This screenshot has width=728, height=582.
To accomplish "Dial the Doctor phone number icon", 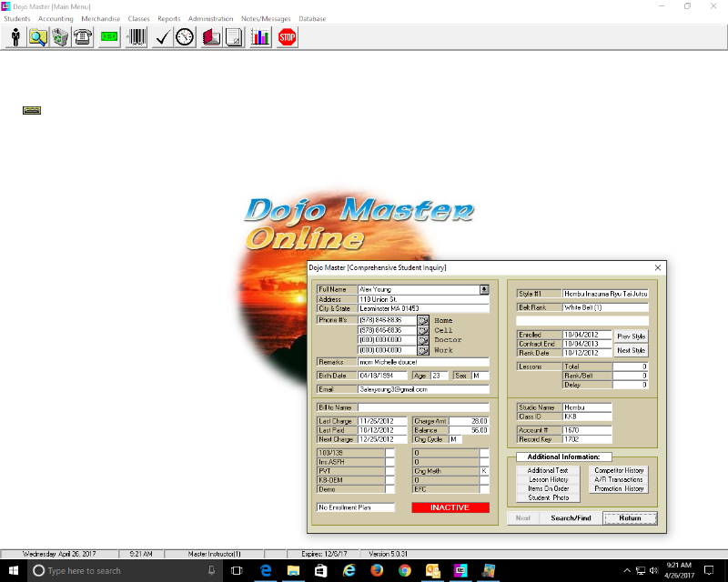I will [x=423, y=340].
